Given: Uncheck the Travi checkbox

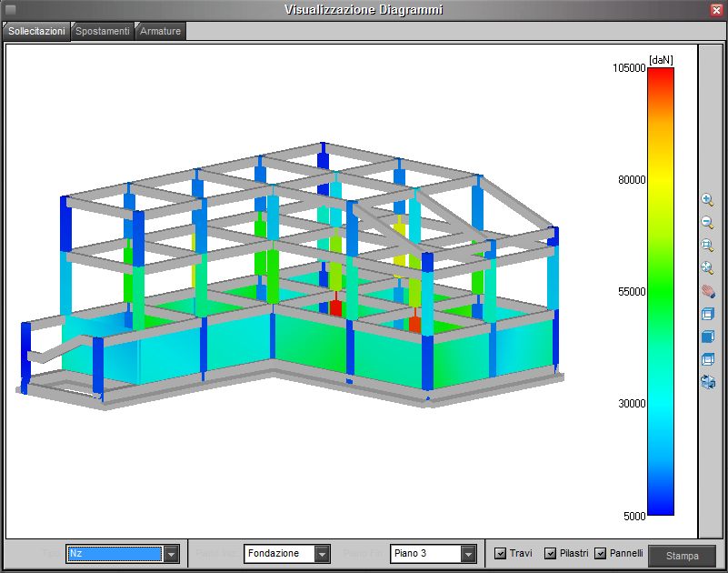Looking at the screenshot, I should click(x=500, y=553).
